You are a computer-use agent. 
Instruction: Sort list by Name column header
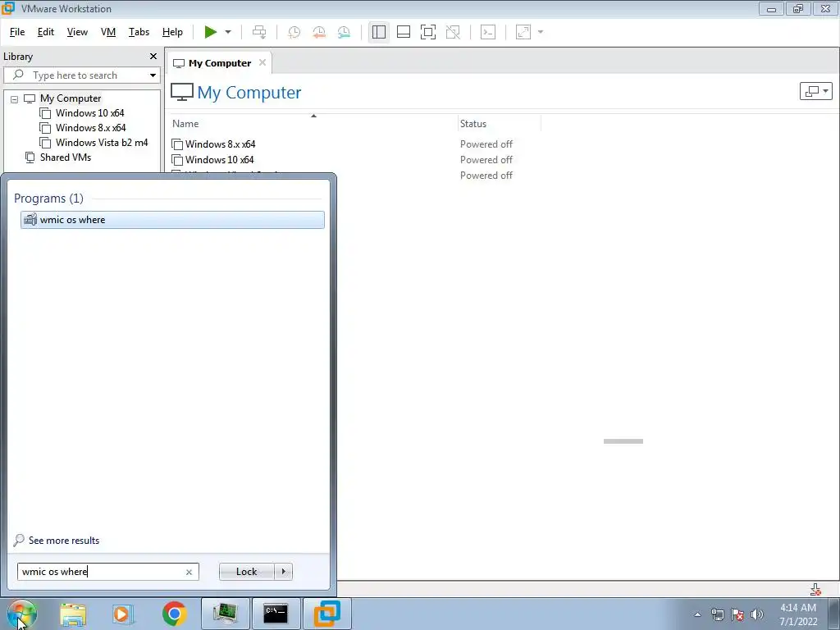[x=185, y=124]
